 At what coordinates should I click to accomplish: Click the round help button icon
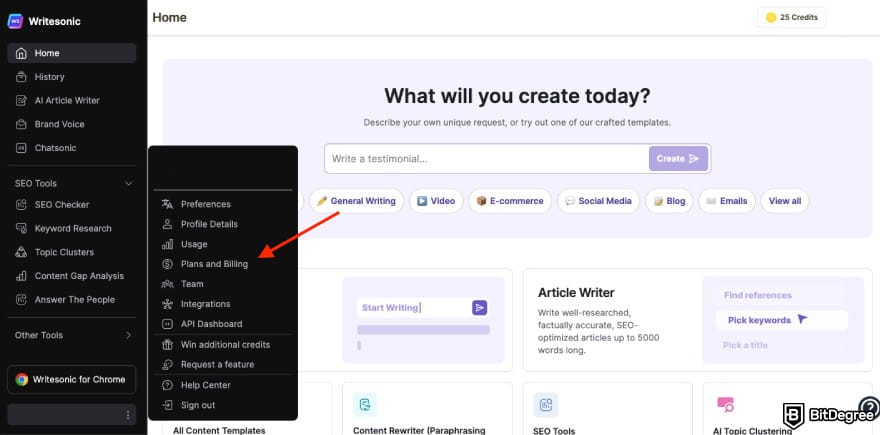click(870, 406)
